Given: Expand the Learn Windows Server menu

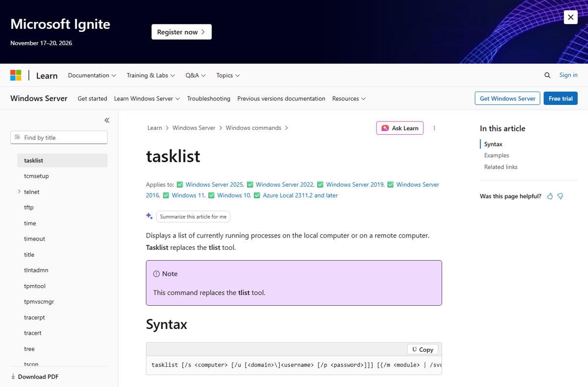Looking at the screenshot, I should (x=147, y=98).
